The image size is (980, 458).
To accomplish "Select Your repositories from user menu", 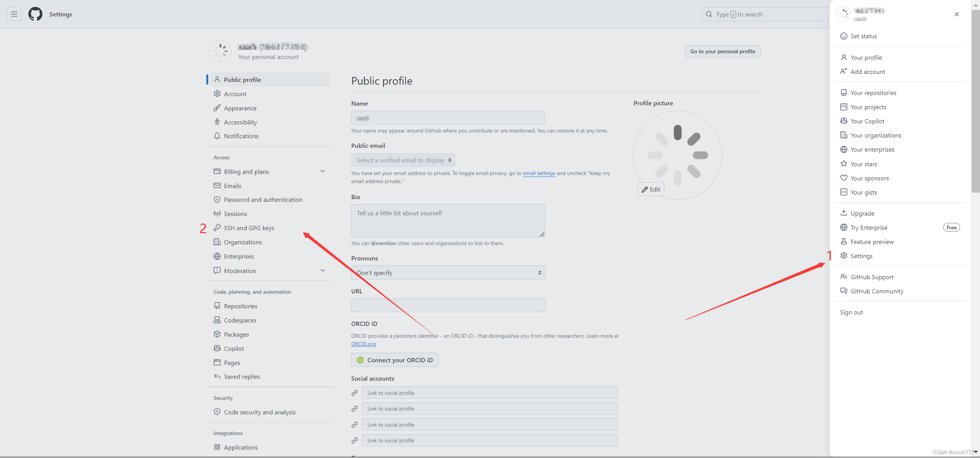I will [x=873, y=93].
